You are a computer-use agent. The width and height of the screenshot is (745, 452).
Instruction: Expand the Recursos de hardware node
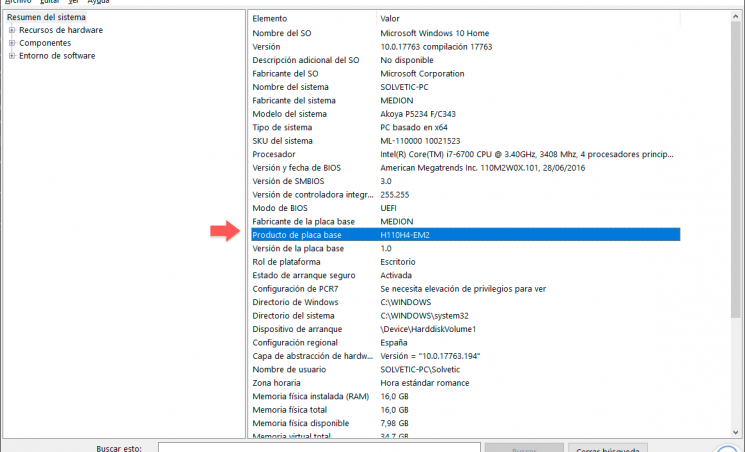tap(12, 30)
